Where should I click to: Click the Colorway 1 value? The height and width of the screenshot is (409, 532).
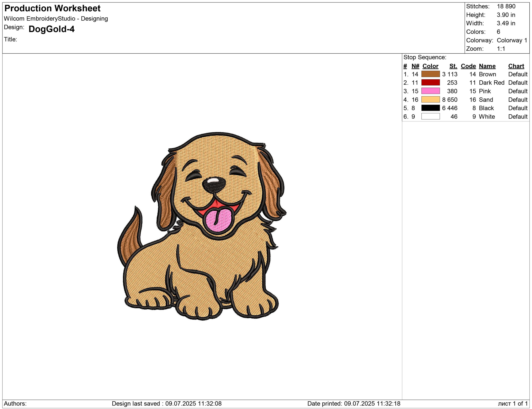(x=512, y=40)
